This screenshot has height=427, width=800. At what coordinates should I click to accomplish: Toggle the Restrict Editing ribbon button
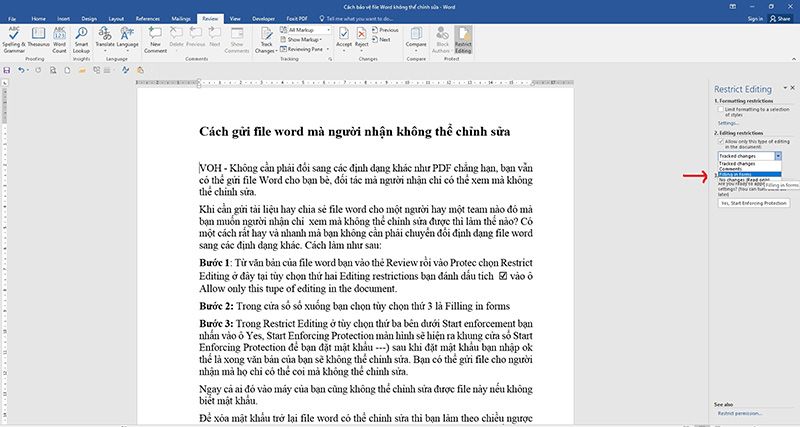pyautogui.click(x=463, y=40)
